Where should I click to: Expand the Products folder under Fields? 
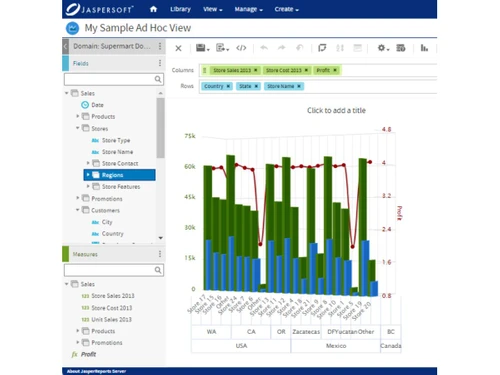click(x=78, y=116)
